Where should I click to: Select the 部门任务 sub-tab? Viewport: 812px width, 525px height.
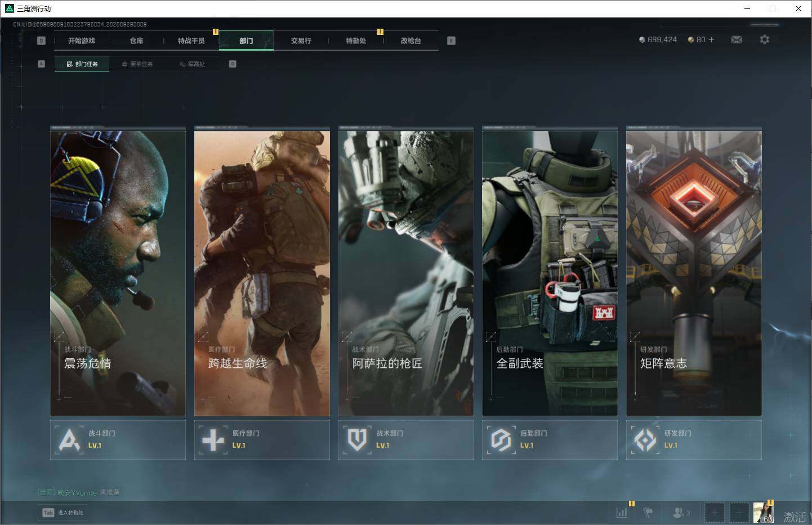click(x=82, y=64)
